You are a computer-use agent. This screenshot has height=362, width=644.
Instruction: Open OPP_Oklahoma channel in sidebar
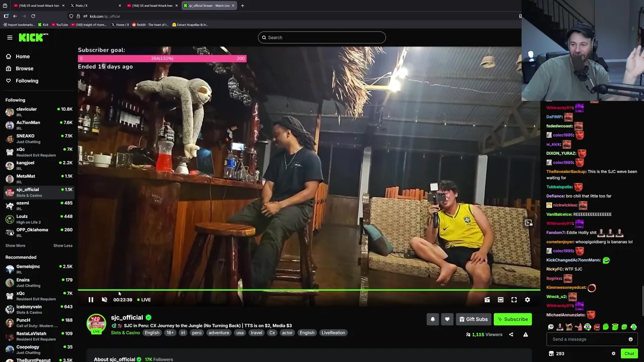39,232
